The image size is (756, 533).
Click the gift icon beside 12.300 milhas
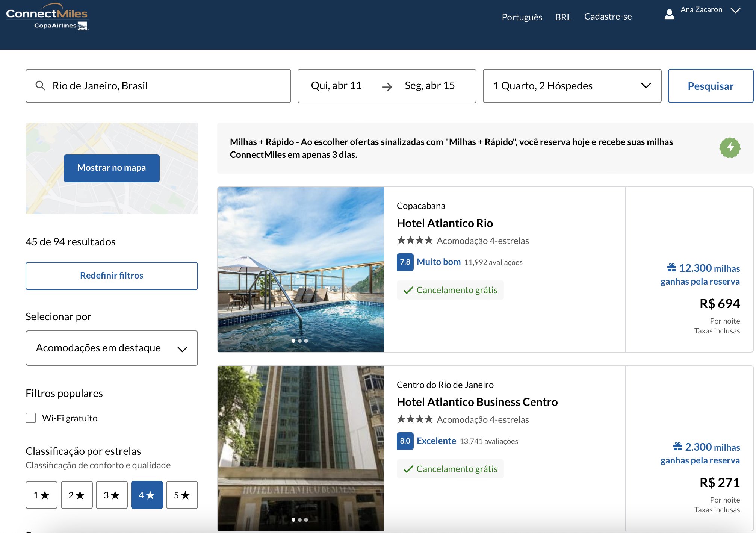671,268
